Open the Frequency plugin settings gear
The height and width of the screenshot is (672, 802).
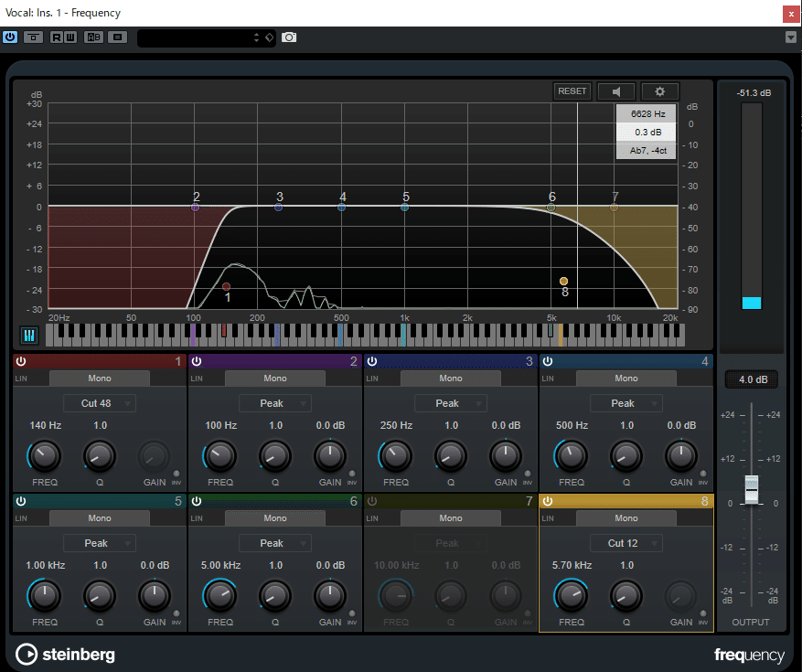[x=659, y=91]
